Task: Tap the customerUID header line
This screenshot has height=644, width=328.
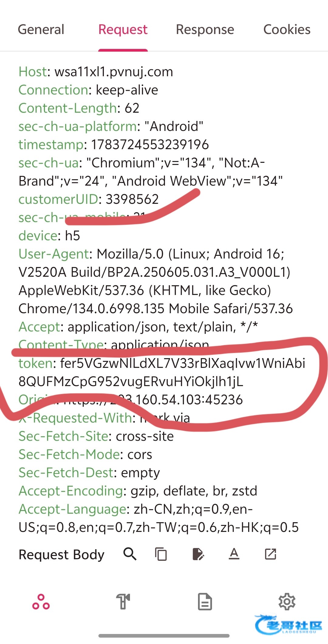Action: (88, 200)
